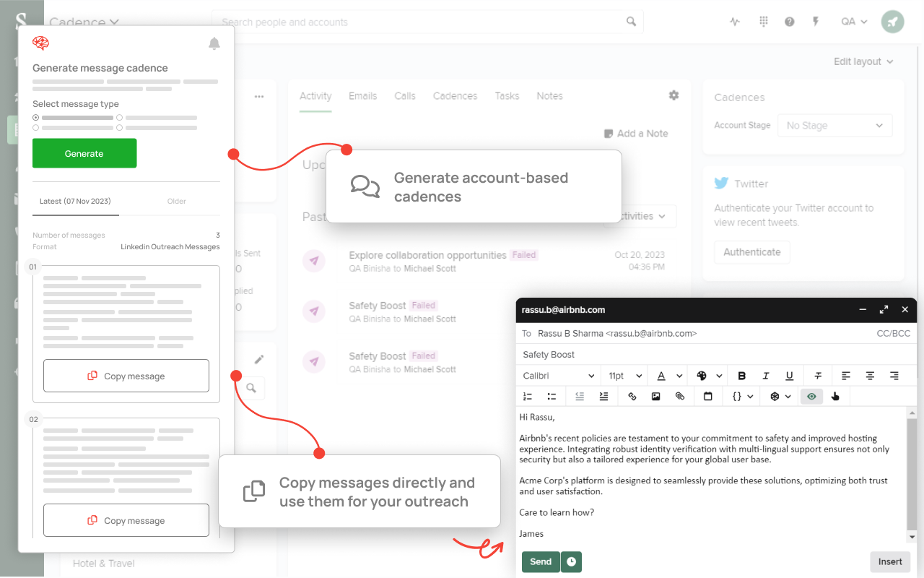The image size is (924, 578).
Task: Increase indent in the email editor
Action: [603, 397]
